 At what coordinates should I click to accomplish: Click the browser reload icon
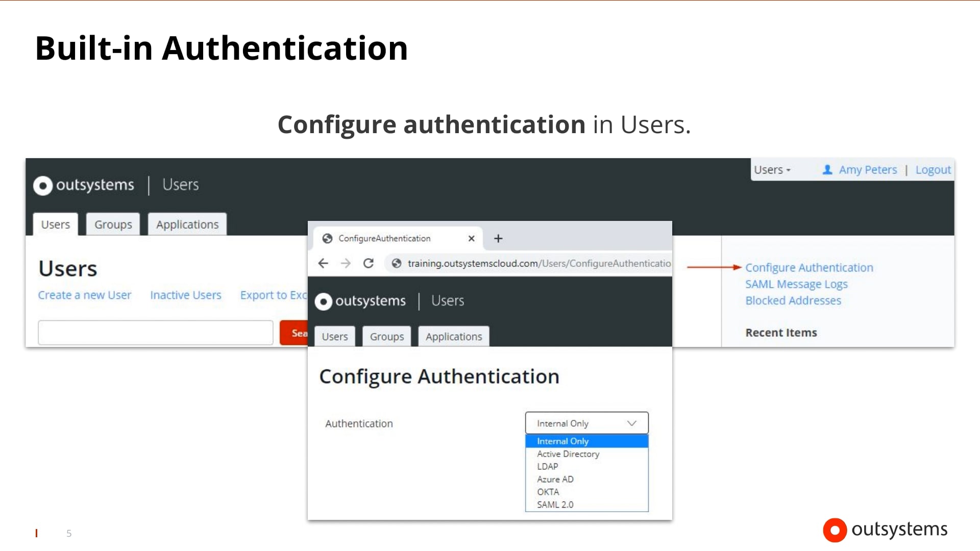[369, 263]
